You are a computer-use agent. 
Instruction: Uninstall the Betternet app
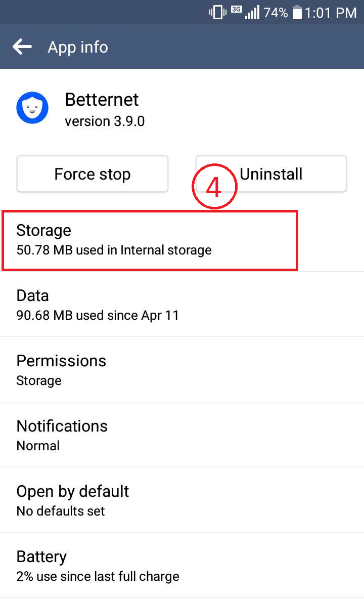(271, 174)
